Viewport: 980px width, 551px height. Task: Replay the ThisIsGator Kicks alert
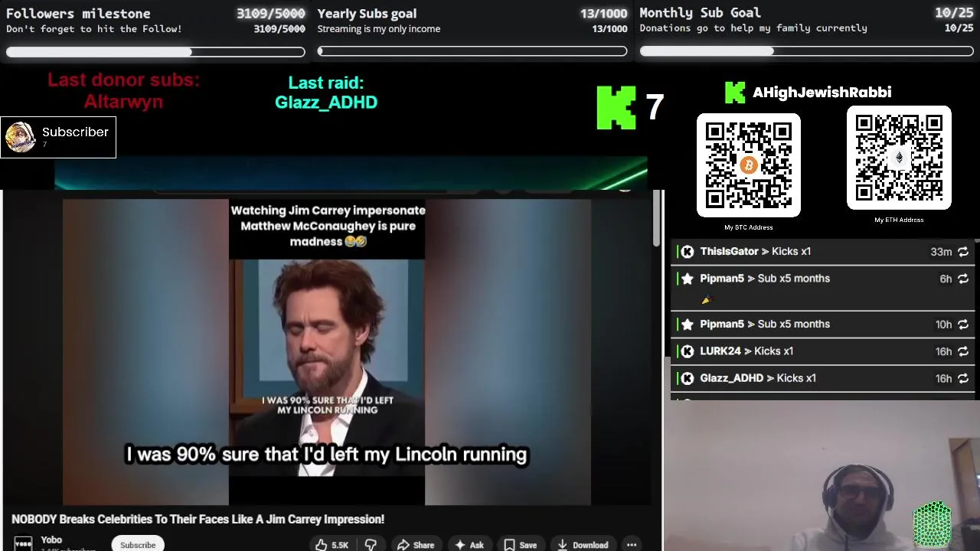point(963,252)
